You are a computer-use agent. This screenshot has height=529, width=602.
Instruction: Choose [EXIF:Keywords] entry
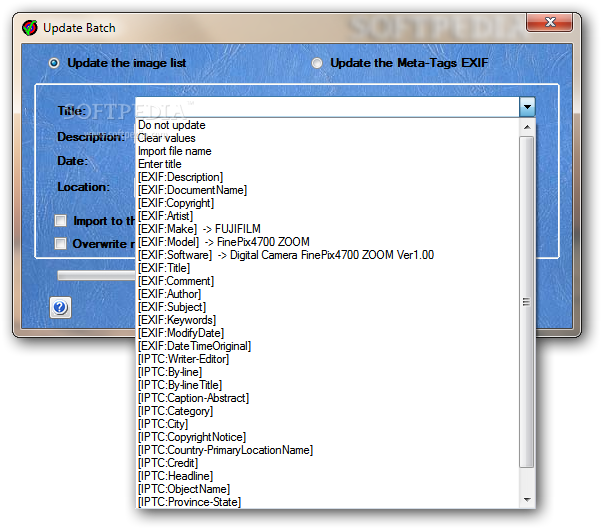pos(328,320)
